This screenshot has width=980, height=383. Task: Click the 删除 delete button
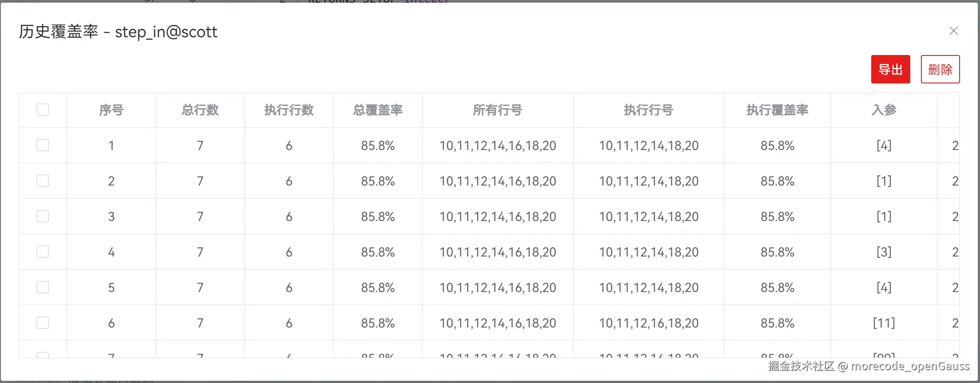click(x=940, y=69)
